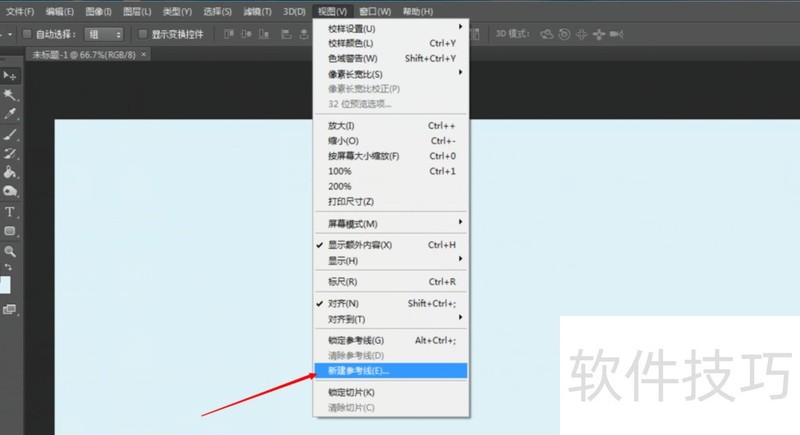The image size is (800, 435).
Task: Choose 打印尺寸(Z) menu item
Action: (x=391, y=201)
